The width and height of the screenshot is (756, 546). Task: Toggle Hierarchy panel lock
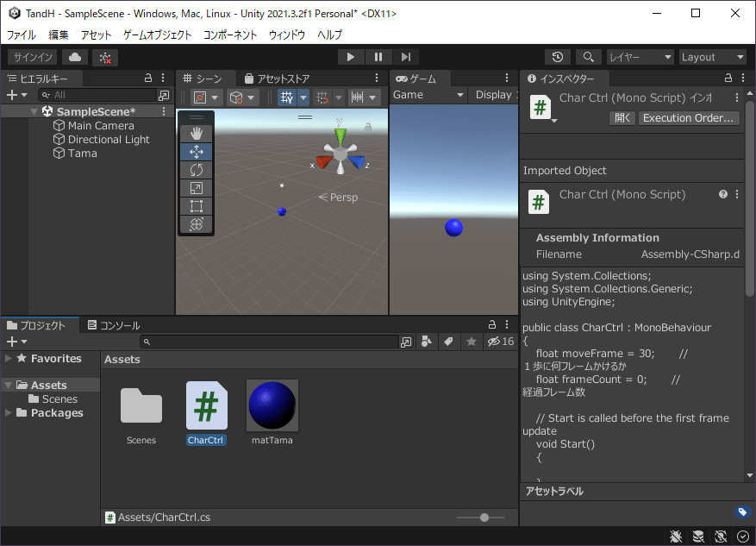[x=148, y=78]
